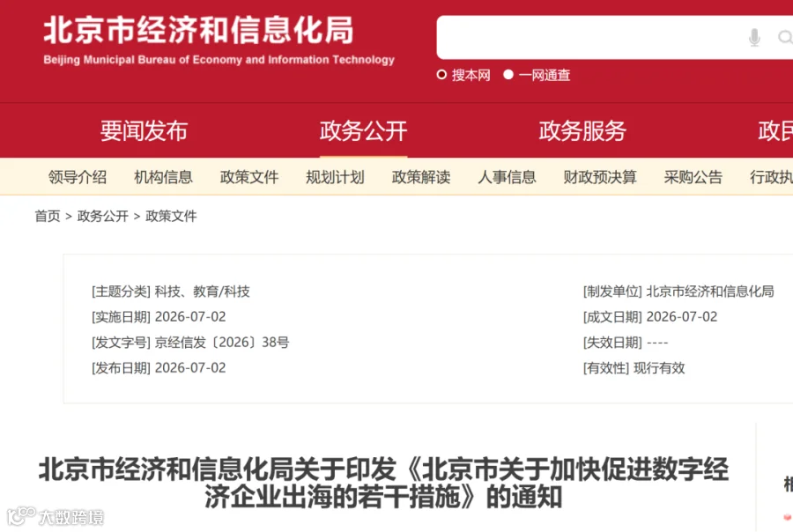Click the 失效日期 value dashes
Image resolution: width=793 pixels, height=532 pixels.
point(657,343)
